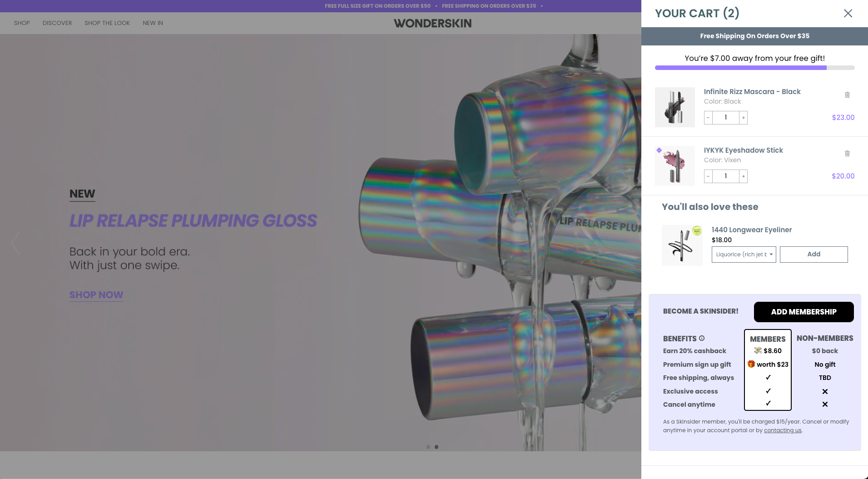Open the Discover menu
Screen dimensions: 868x479
click(57, 23)
